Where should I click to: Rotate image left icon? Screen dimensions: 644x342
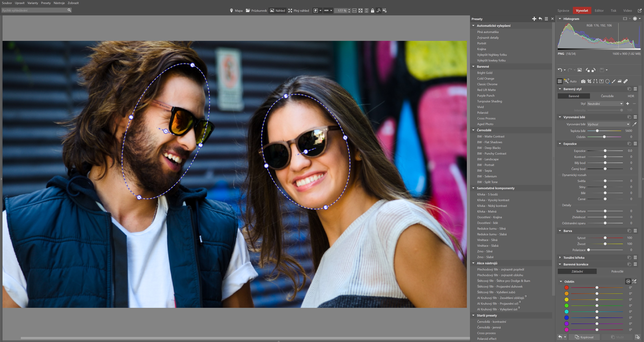pos(587,70)
